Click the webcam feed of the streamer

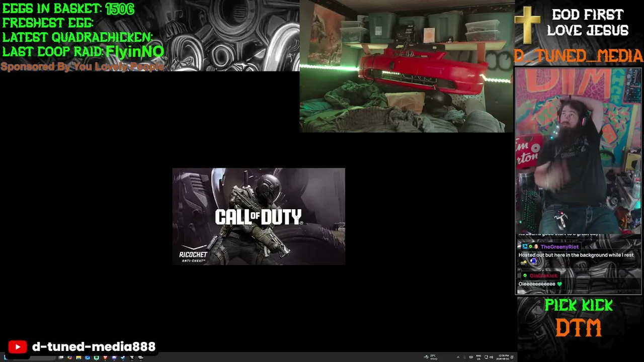[579, 150]
